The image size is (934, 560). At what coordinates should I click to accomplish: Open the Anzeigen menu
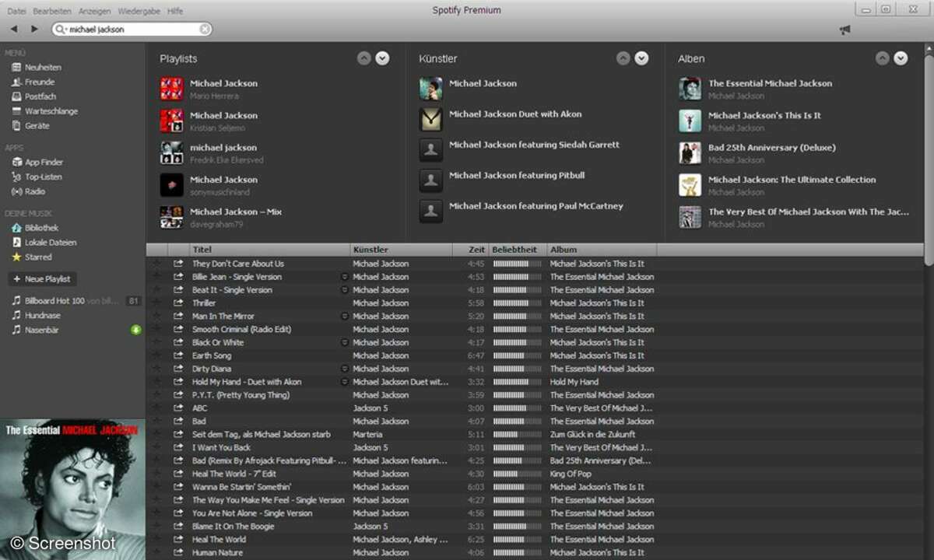(x=95, y=11)
